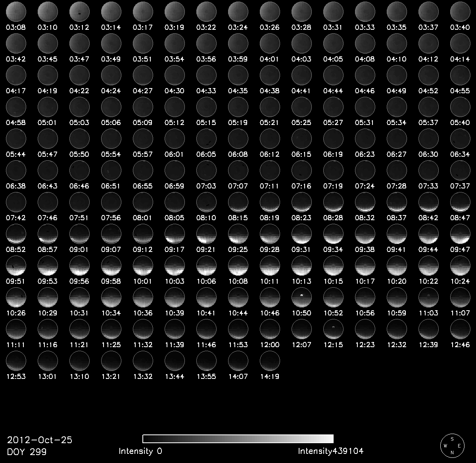Viewport: 476px width, 463px height.
Task: Click the compass orientation icon
Action: (452, 444)
